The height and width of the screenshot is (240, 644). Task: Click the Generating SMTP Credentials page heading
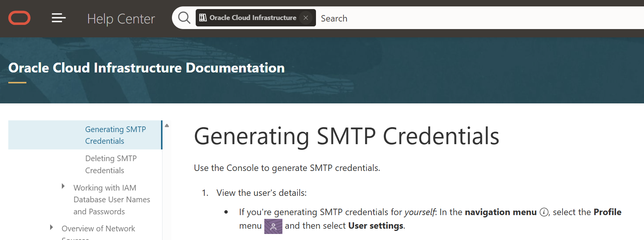346,136
